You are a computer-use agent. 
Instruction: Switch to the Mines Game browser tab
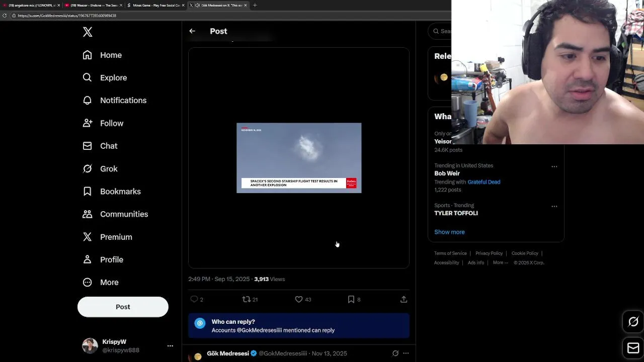(155, 5)
